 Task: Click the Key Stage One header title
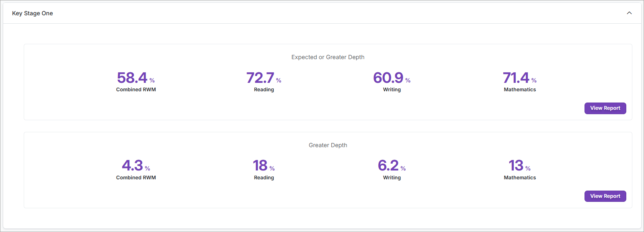[x=33, y=13]
